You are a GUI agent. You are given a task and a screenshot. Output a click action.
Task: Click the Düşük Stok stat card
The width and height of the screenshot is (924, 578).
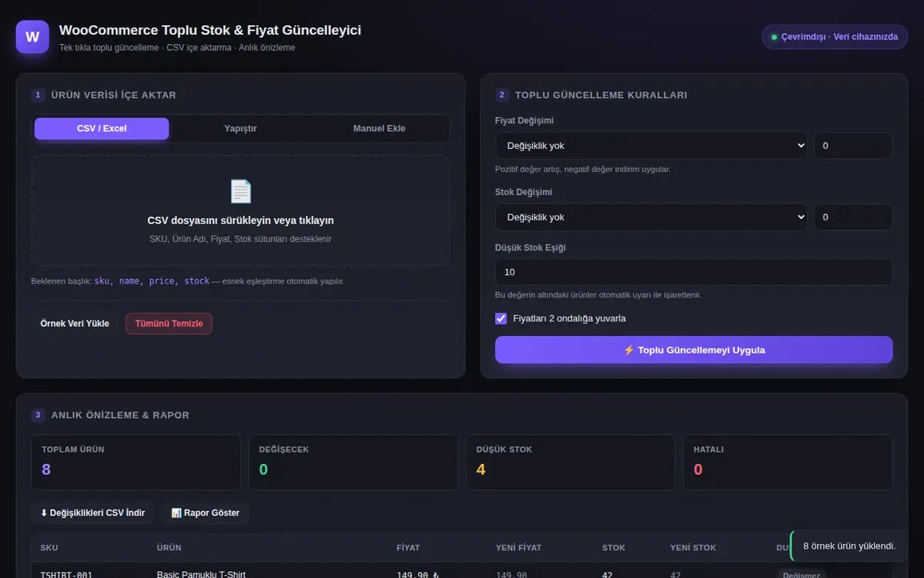click(x=571, y=462)
